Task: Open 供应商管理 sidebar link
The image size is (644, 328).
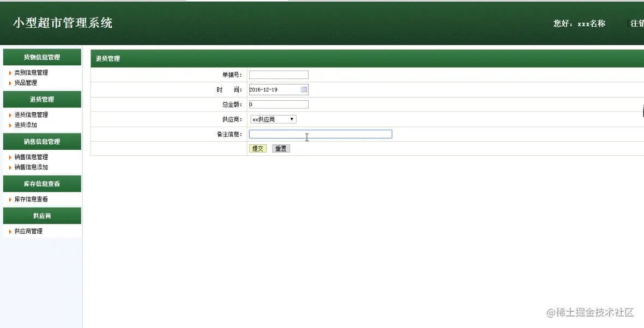Action: [28, 232]
